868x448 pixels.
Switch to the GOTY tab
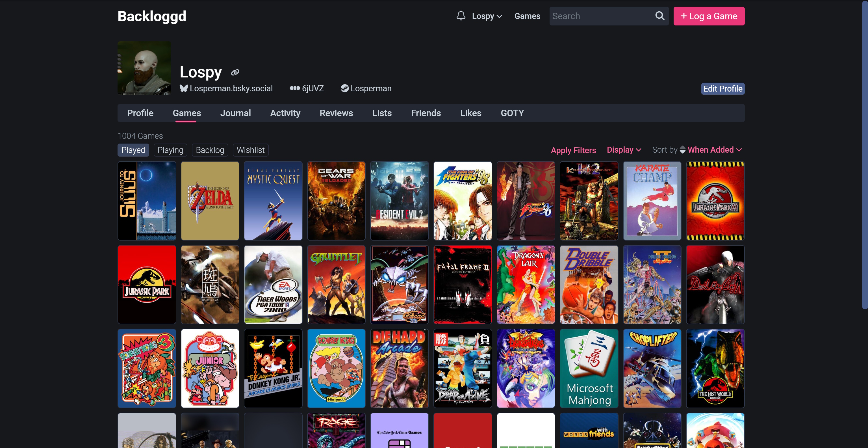click(x=512, y=113)
